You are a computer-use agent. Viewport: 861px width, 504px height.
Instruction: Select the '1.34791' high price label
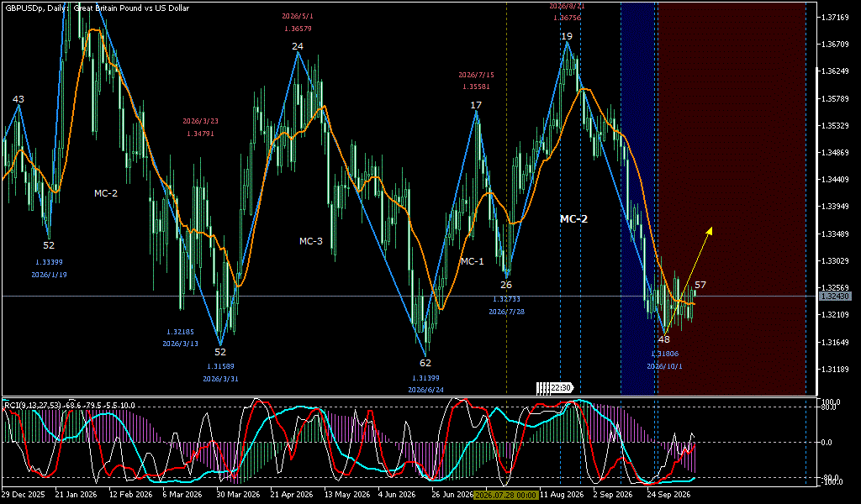[x=200, y=134]
